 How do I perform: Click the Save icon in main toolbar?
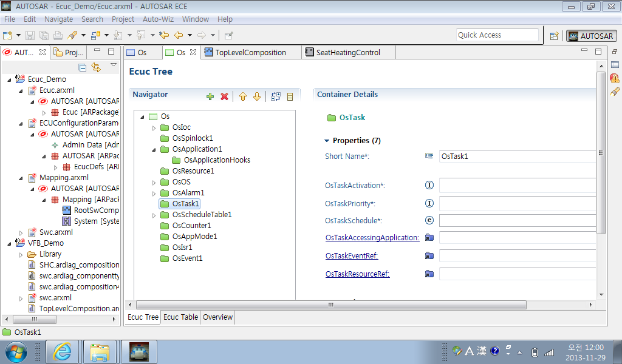[30, 35]
